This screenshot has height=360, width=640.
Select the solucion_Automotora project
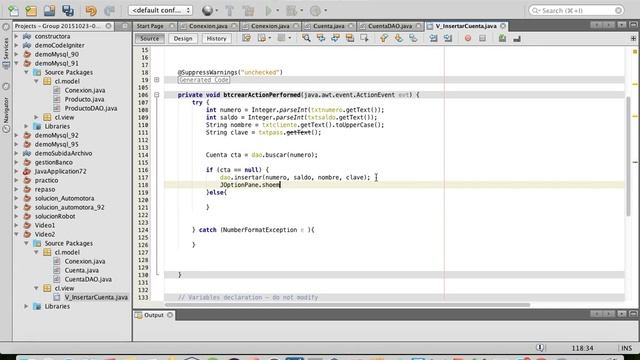tap(64, 198)
